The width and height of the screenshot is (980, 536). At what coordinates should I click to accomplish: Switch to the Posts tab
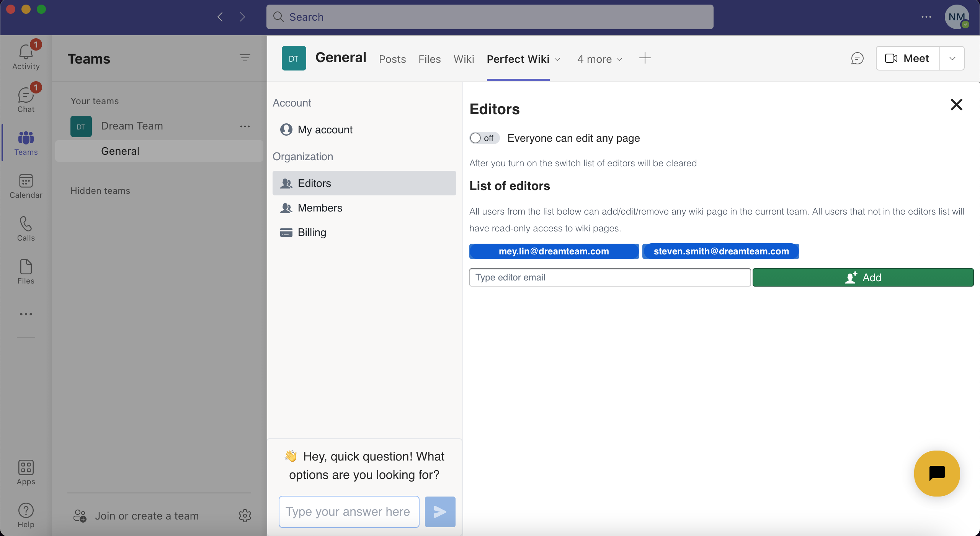point(392,59)
